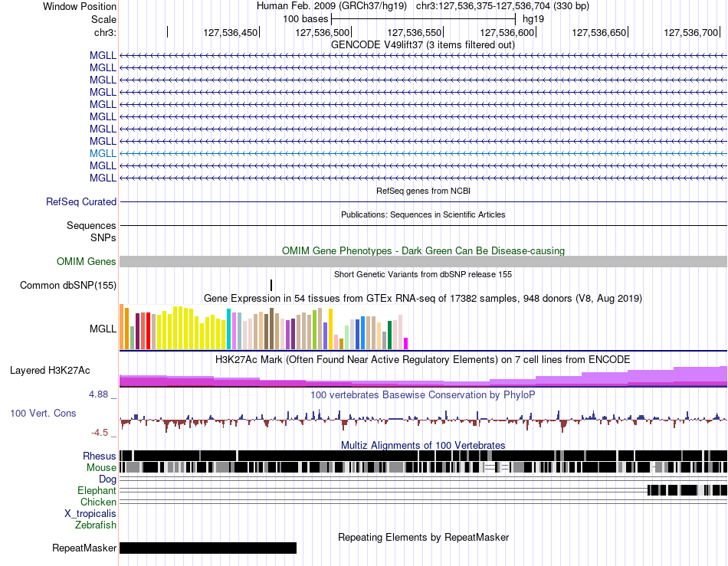Image resolution: width=728 pixels, height=566 pixels.
Task: Click the chr3 127,536,550 position ruler label
Action: (414, 32)
